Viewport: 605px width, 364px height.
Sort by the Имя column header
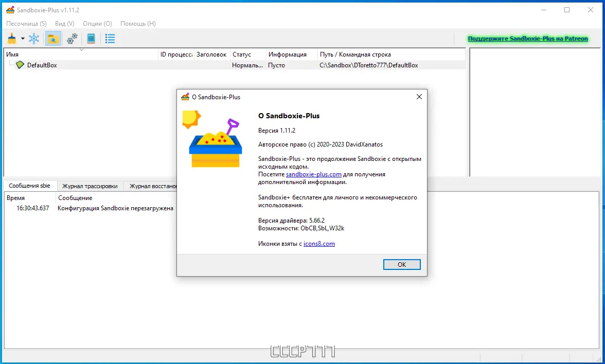[x=81, y=54]
